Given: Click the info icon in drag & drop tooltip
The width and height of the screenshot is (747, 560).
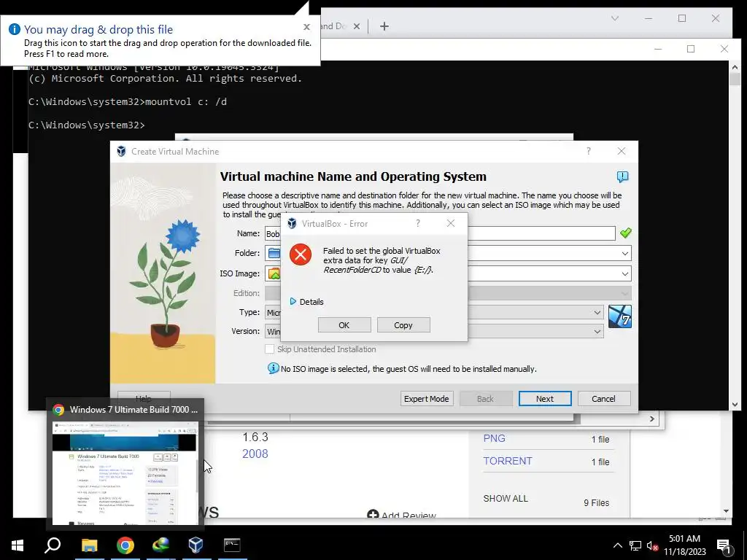Looking at the screenshot, I should (x=15, y=29).
